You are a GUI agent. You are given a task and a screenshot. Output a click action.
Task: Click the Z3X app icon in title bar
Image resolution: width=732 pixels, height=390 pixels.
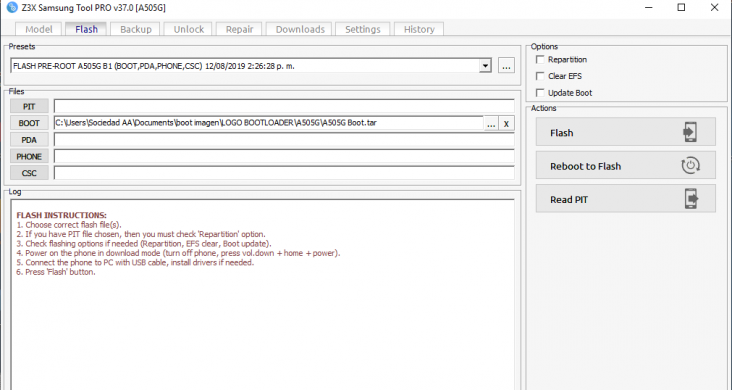tap(12, 7)
